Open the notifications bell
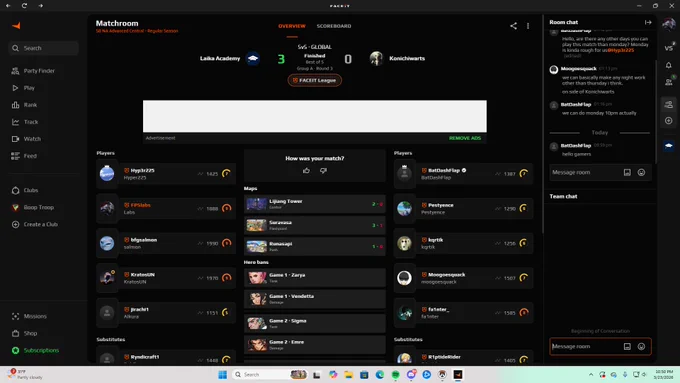 pyautogui.click(x=668, y=65)
